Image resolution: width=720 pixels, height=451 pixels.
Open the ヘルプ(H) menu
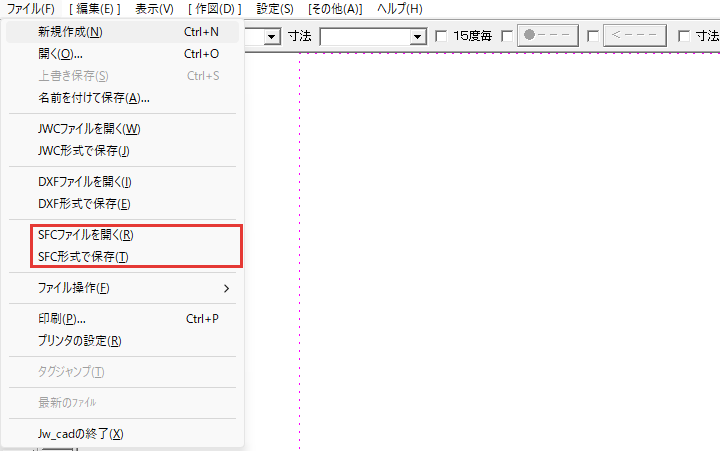point(399,9)
